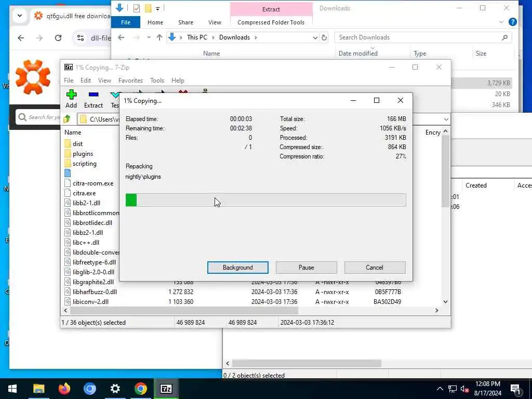
Task: Open Chrome's tab search dropdown
Action: click(x=20, y=16)
